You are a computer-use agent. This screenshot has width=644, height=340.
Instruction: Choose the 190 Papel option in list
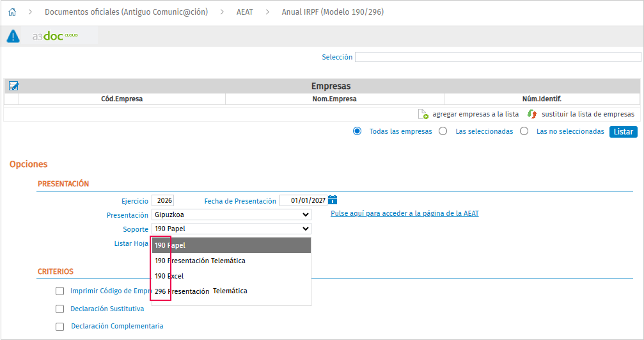232,245
